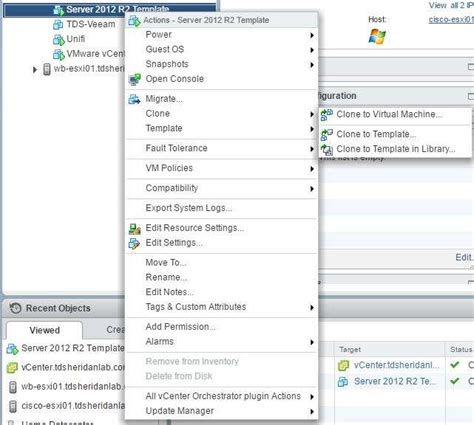This screenshot has width=474, height=425.
Task: Click the Actions menu header icon
Action: [134, 21]
